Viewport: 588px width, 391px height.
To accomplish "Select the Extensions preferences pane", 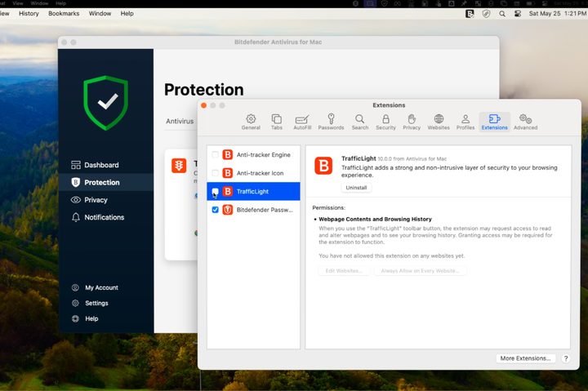I will click(x=494, y=122).
